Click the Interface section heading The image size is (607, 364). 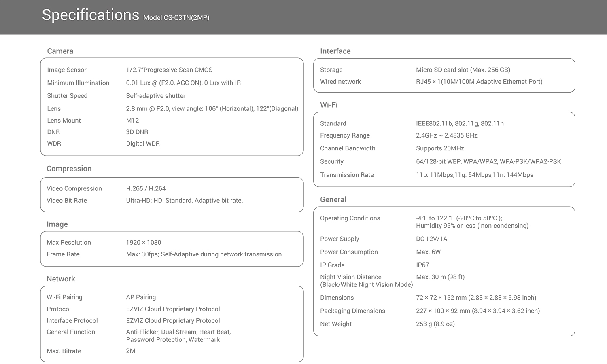(x=335, y=51)
